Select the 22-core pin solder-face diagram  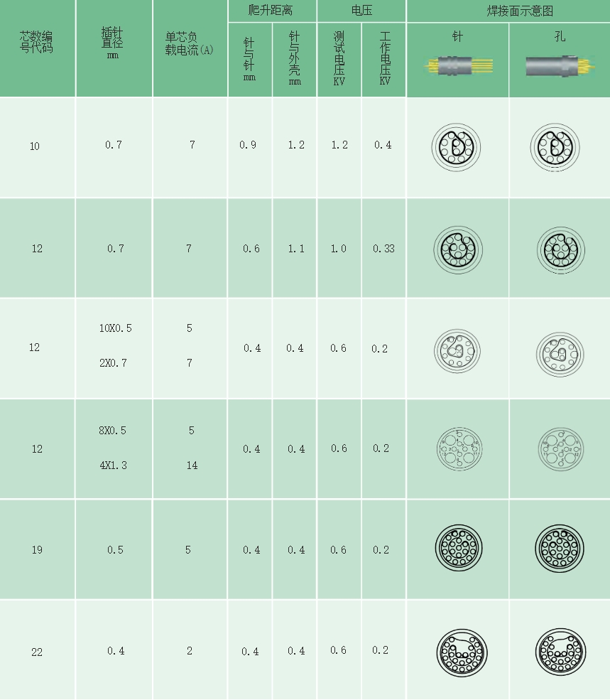pos(459,651)
